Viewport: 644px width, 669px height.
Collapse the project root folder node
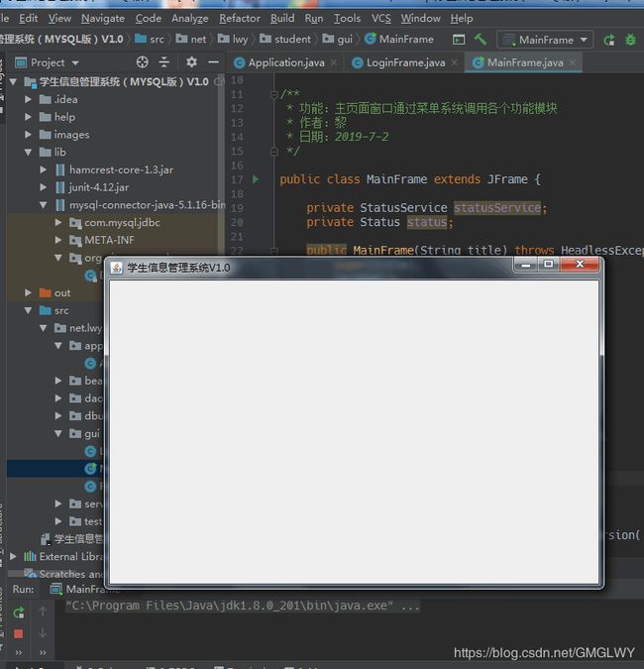(x=13, y=81)
